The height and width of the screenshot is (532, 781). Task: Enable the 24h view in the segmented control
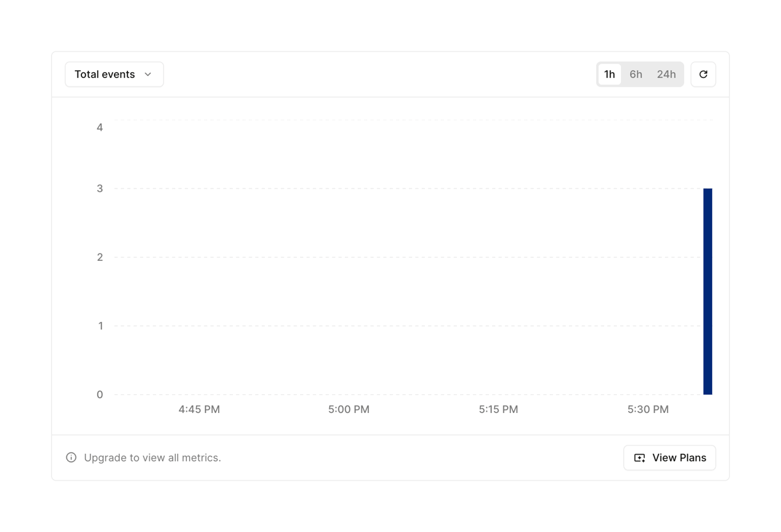coord(666,74)
